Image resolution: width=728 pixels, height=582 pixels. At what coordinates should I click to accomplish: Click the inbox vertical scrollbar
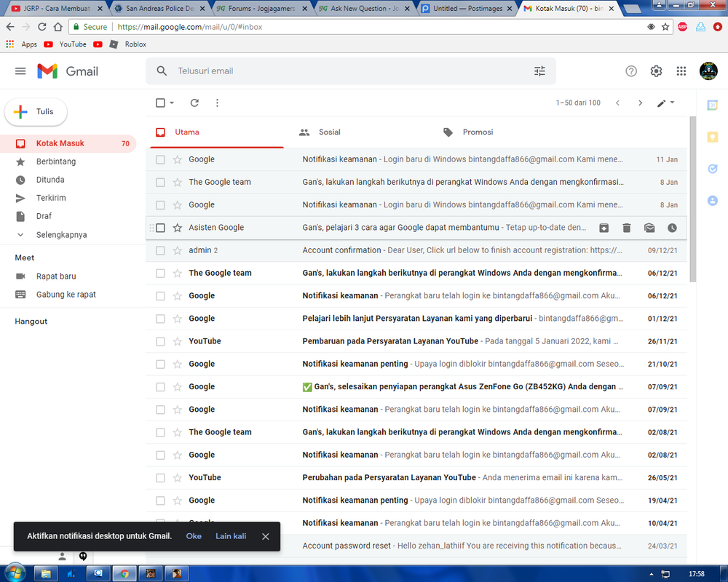tap(693, 199)
